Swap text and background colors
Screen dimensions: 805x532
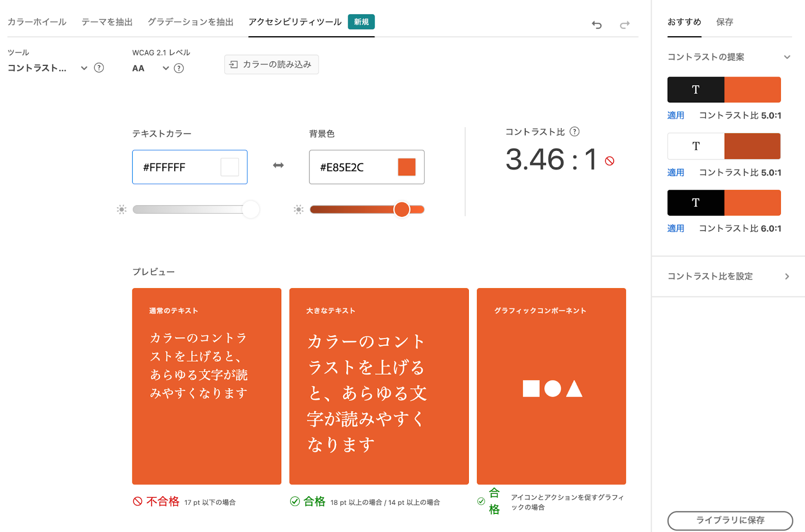coord(278,165)
